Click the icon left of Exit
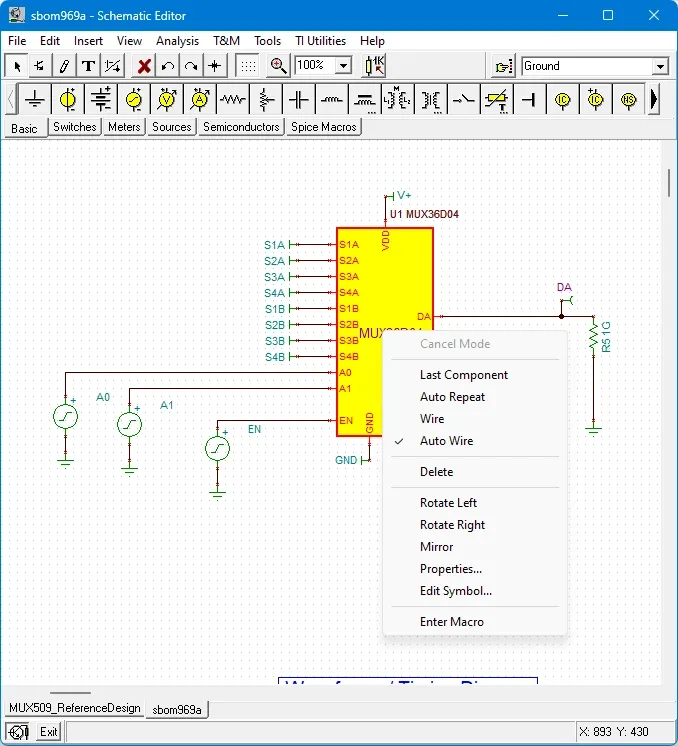This screenshot has width=678, height=746. (19, 732)
